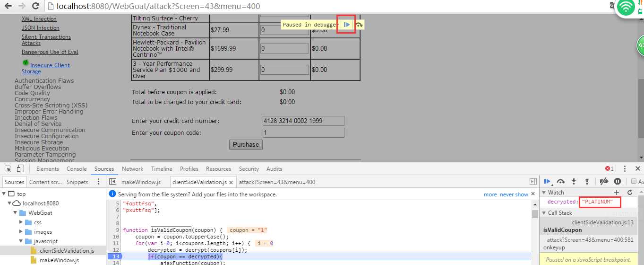Open Silent Transactions Attacks link
This screenshot has width=644, height=265.
click(46, 40)
